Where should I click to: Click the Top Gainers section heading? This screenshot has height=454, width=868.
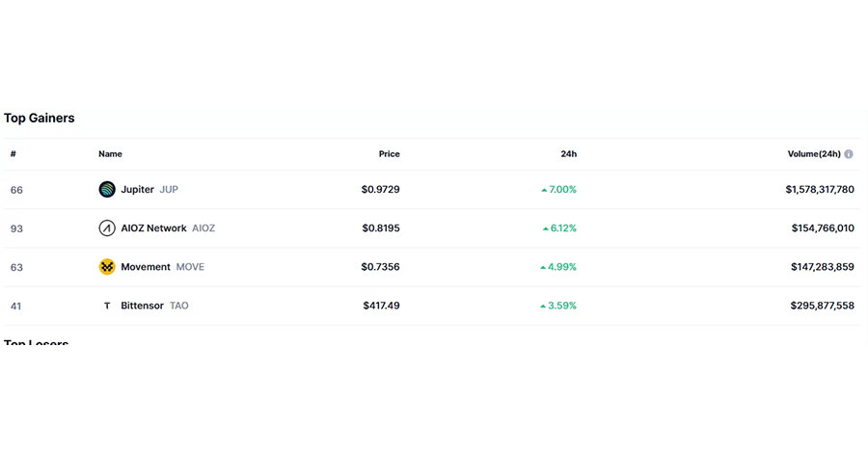pyautogui.click(x=40, y=119)
